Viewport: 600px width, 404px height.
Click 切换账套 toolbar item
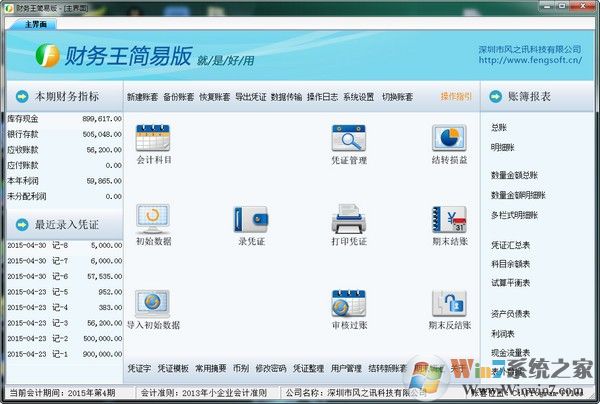397,97
